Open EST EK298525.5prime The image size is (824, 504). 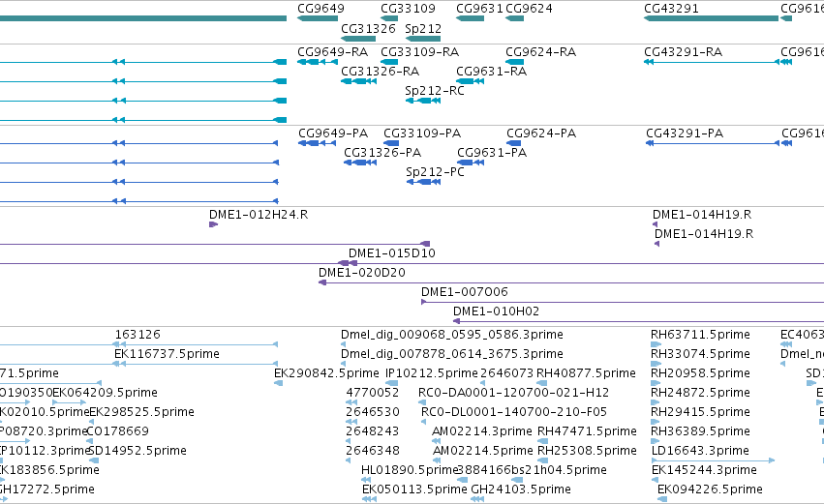click(x=141, y=413)
